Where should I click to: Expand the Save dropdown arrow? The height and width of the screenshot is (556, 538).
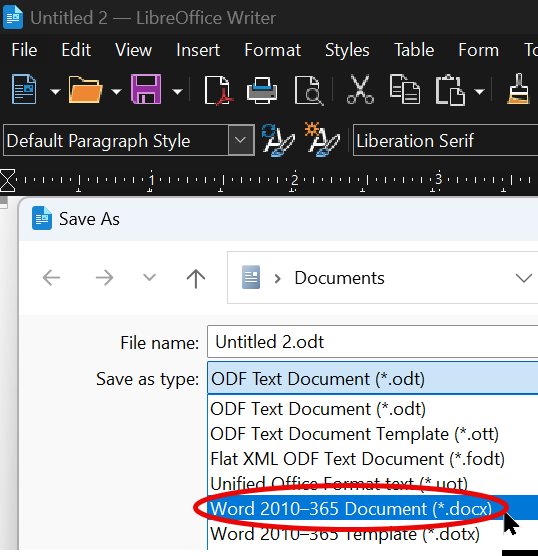[177, 92]
